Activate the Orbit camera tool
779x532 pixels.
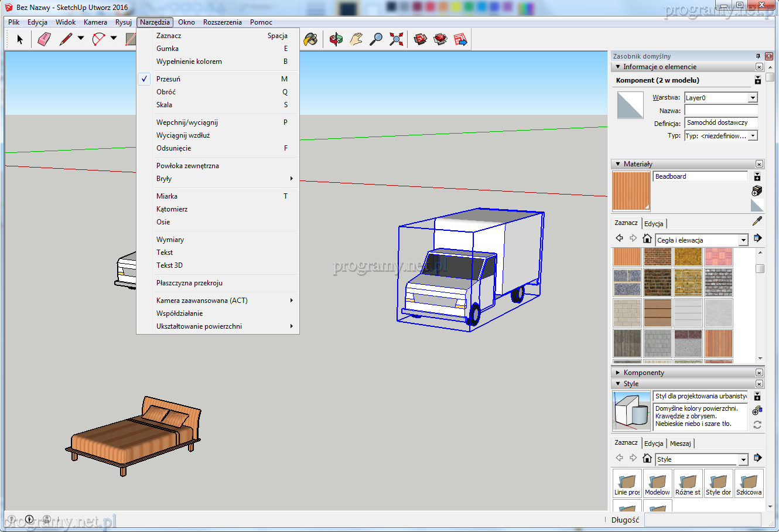(x=336, y=39)
